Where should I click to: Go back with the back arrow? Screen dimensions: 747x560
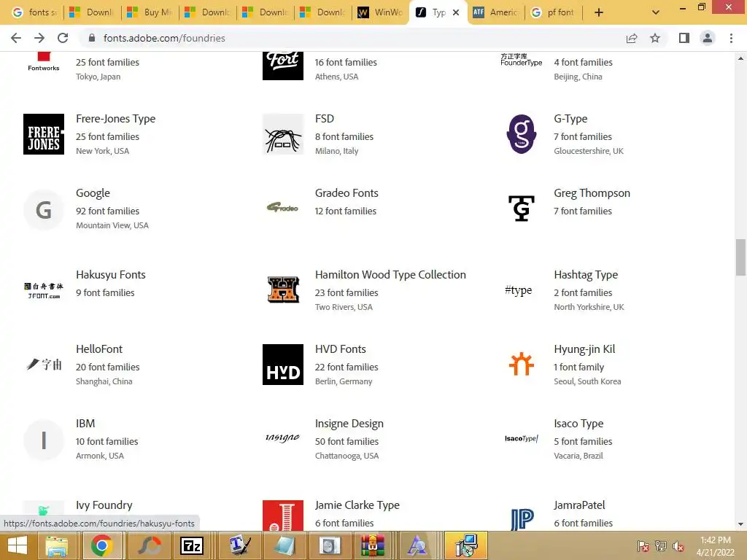[x=16, y=38]
